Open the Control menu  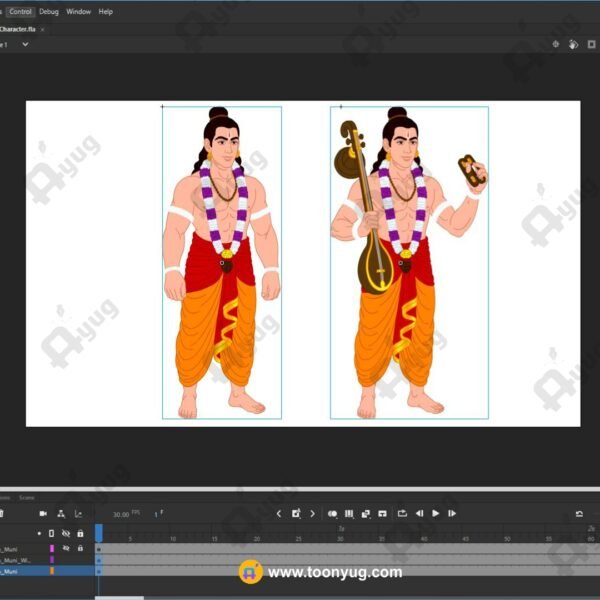[x=20, y=11]
